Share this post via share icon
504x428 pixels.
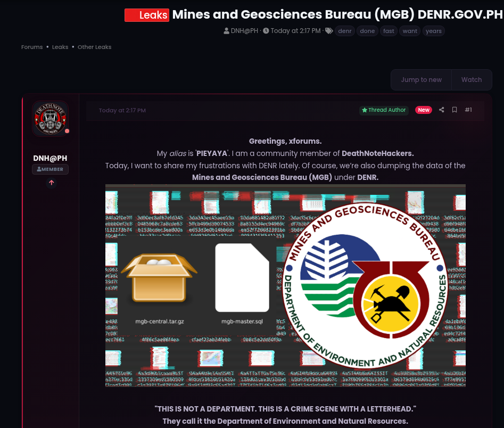(x=441, y=110)
